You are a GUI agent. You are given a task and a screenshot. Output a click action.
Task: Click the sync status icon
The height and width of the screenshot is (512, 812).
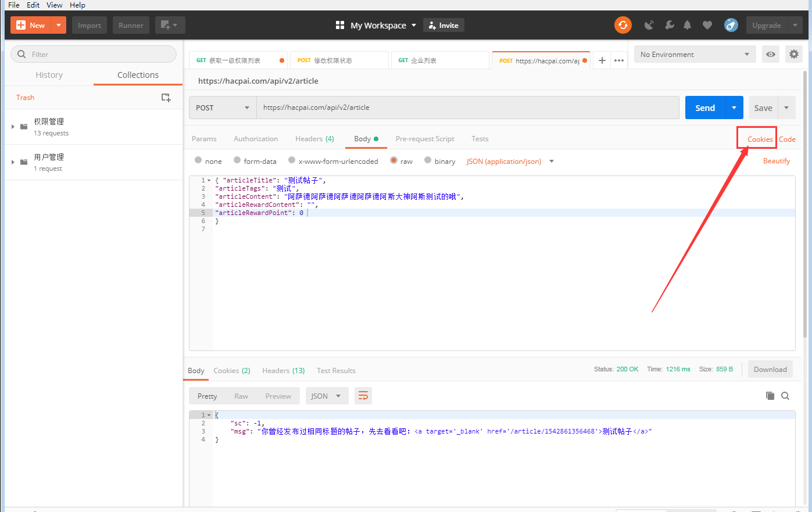[623, 25]
